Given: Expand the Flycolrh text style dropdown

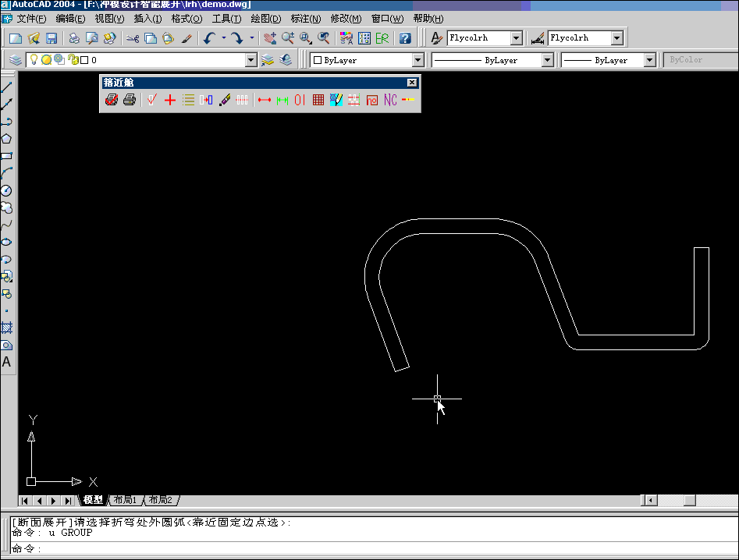Looking at the screenshot, I should point(517,38).
